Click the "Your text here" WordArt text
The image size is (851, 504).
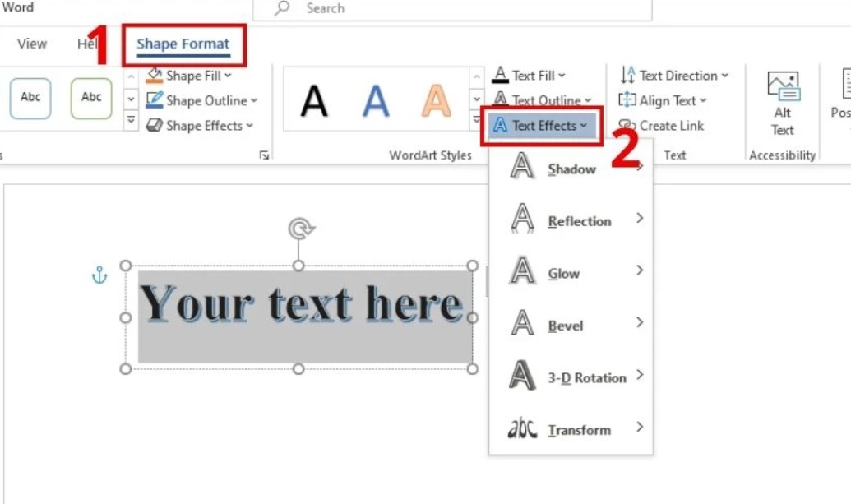point(301,304)
